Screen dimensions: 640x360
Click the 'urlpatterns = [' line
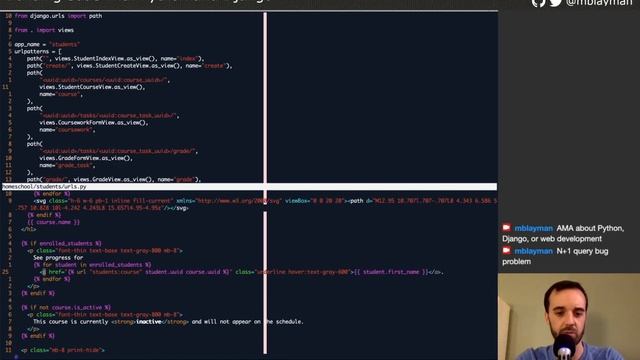[38, 51]
